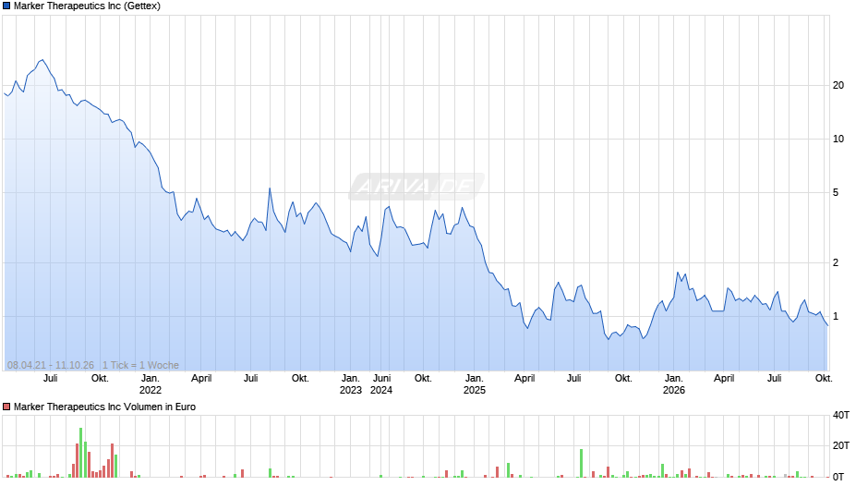
Task: Click the first 'Juli' label on the time axis
Action: 51,378
